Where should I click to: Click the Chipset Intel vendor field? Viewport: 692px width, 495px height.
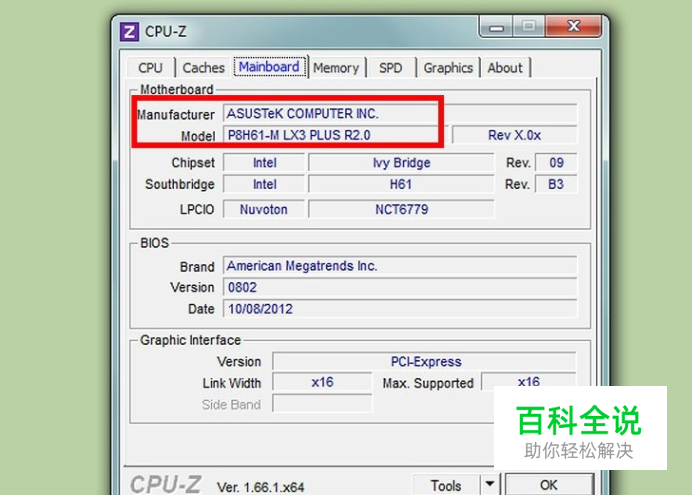pos(264,162)
